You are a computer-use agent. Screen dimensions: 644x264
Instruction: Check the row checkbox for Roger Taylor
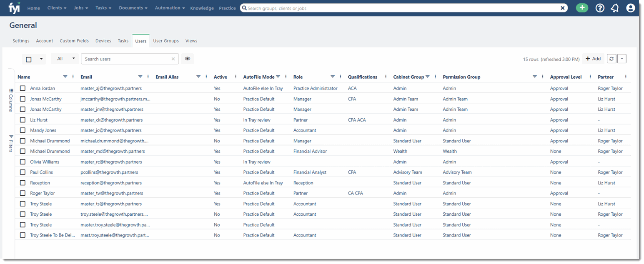(23, 193)
